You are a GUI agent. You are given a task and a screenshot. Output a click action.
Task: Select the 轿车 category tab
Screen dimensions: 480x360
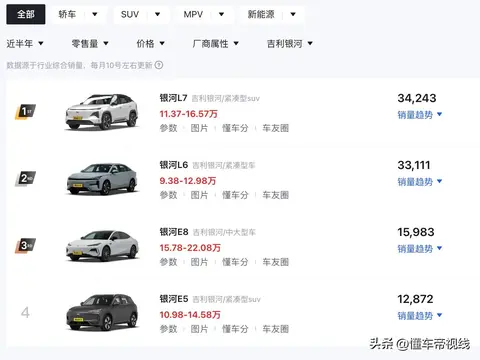67,14
